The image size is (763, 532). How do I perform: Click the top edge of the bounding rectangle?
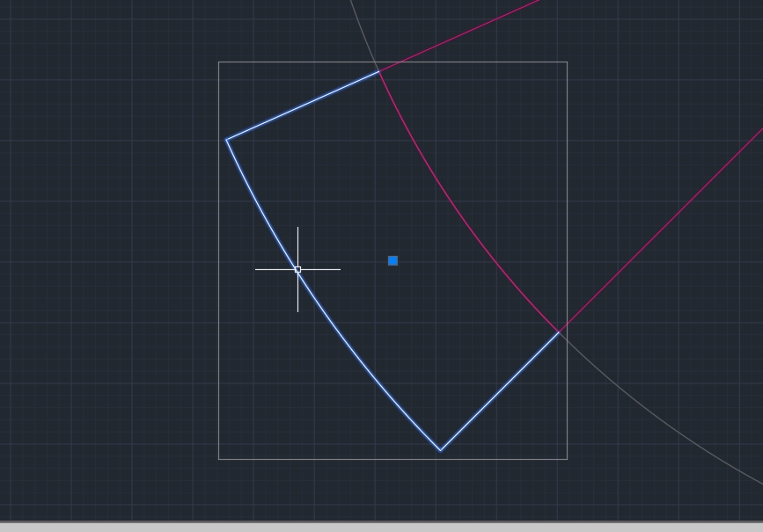coord(475,62)
